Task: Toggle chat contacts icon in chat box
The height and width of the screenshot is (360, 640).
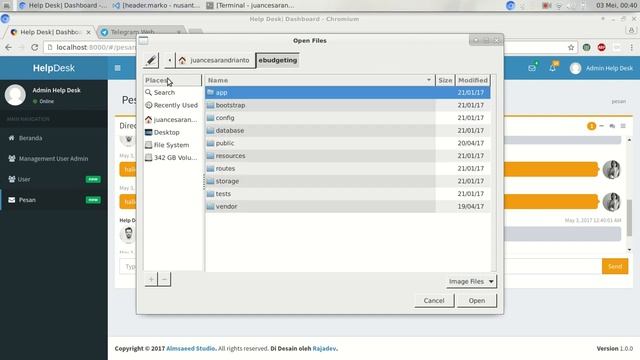Action: point(612,126)
